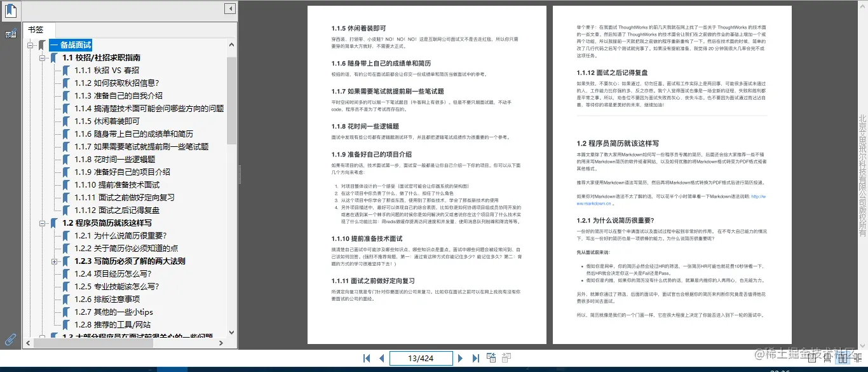Open bookmark 1.2.8 推荐的工具/网站
Screen dimensions: 868x372
tap(112, 325)
